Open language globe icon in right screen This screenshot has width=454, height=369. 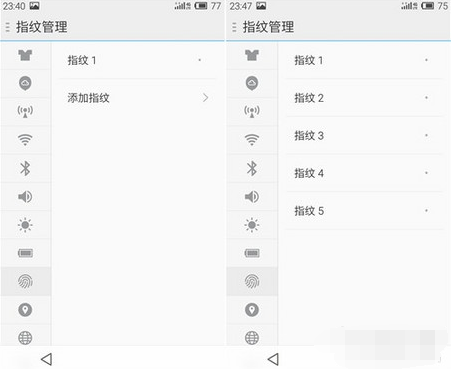point(252,338)
